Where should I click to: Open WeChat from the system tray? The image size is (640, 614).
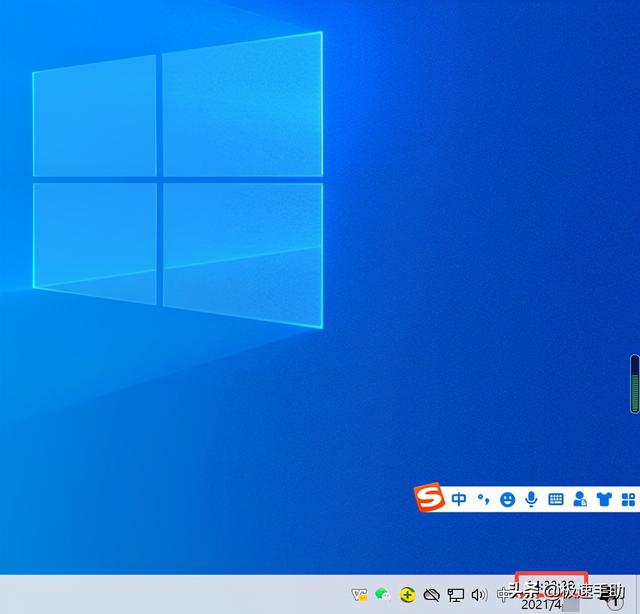click(382, 594)
